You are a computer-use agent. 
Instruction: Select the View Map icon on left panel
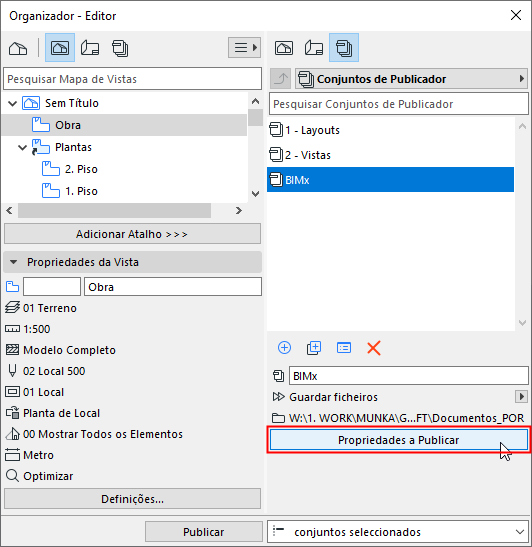[60, 48]
